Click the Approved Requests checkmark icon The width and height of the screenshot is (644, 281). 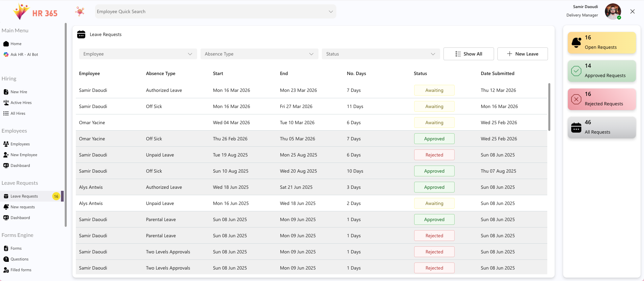(576, 71)
